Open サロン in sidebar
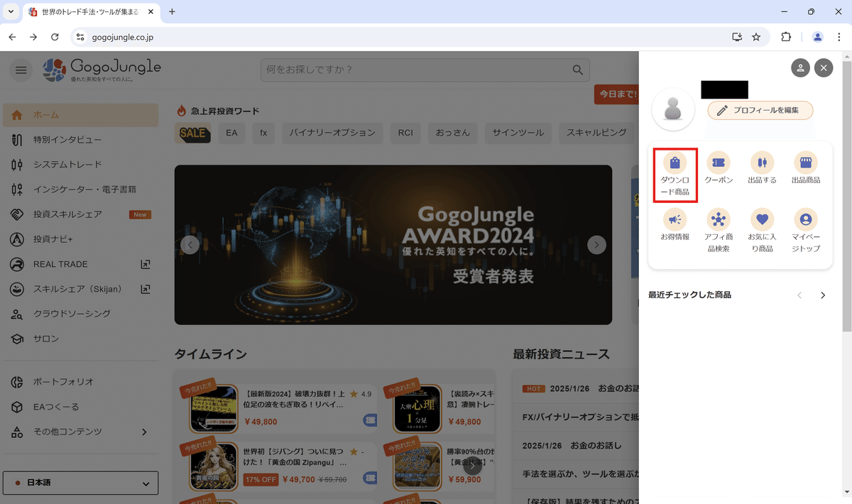 click(81, 339)
